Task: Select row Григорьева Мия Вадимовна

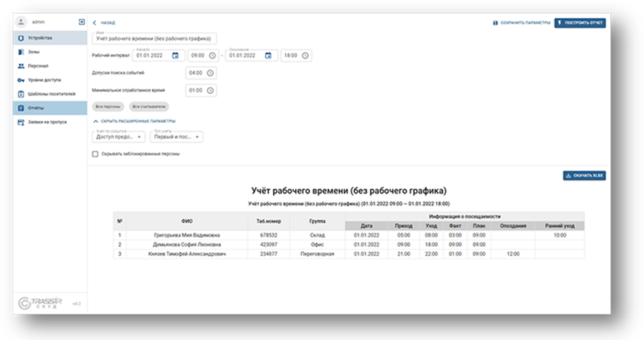Action: coord(349,235)
